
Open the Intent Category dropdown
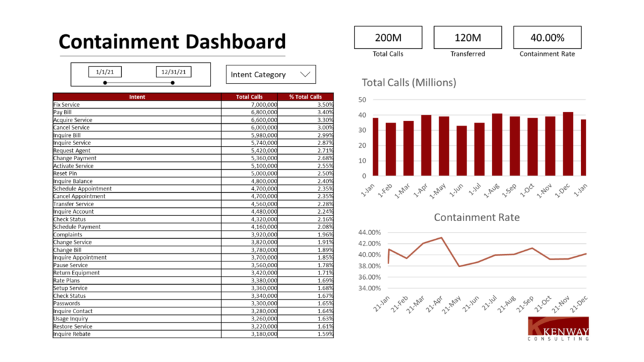tap(270, 74)
